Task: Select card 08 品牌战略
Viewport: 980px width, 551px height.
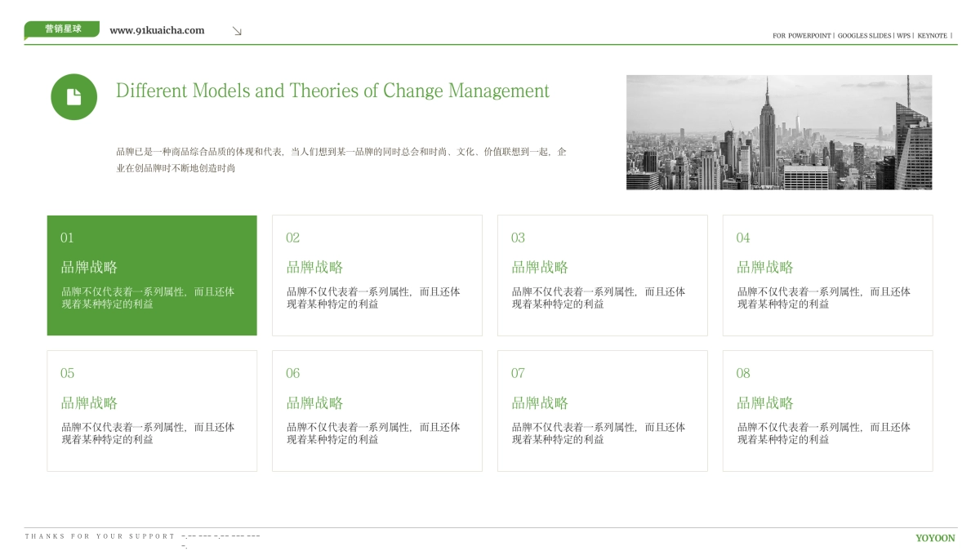Action: tap(827, 411)
